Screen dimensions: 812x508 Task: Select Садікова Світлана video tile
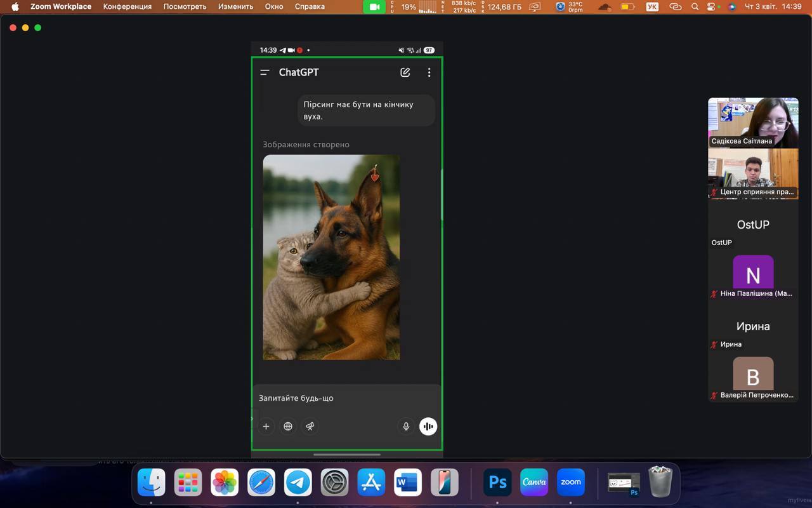pos(753,123)
